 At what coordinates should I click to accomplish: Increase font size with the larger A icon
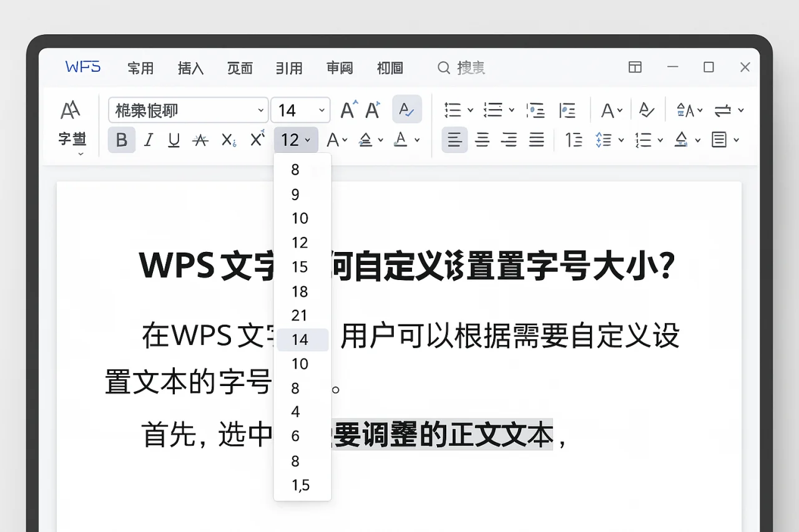(x=348, y=110)
